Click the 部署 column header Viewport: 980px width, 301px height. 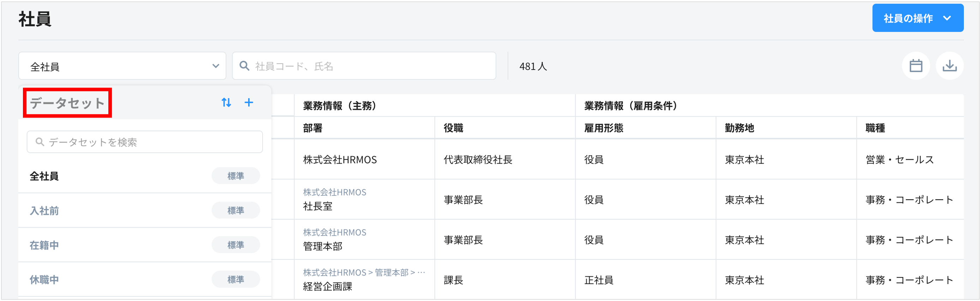point(313,128)
